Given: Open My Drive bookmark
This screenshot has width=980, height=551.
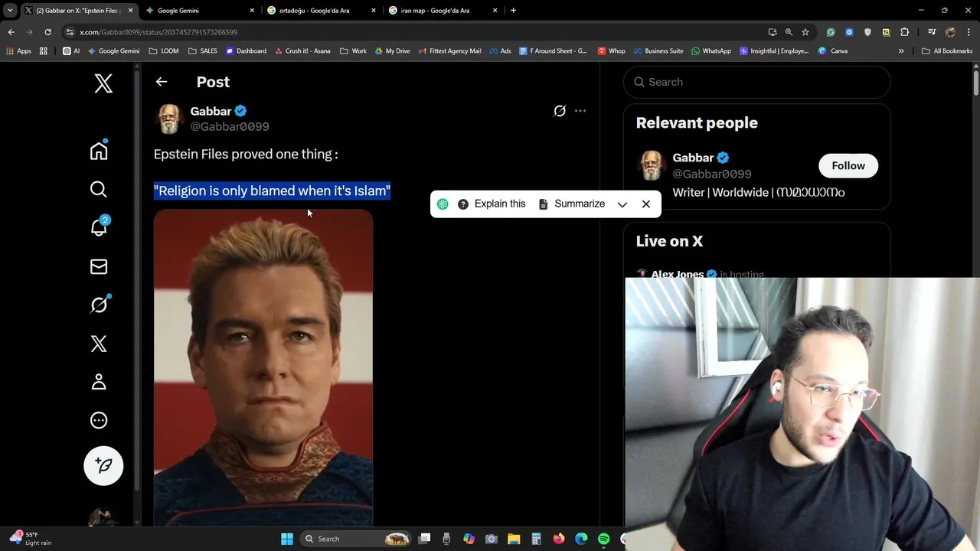Looking at the screenshot, I should (x=392, y=51).
